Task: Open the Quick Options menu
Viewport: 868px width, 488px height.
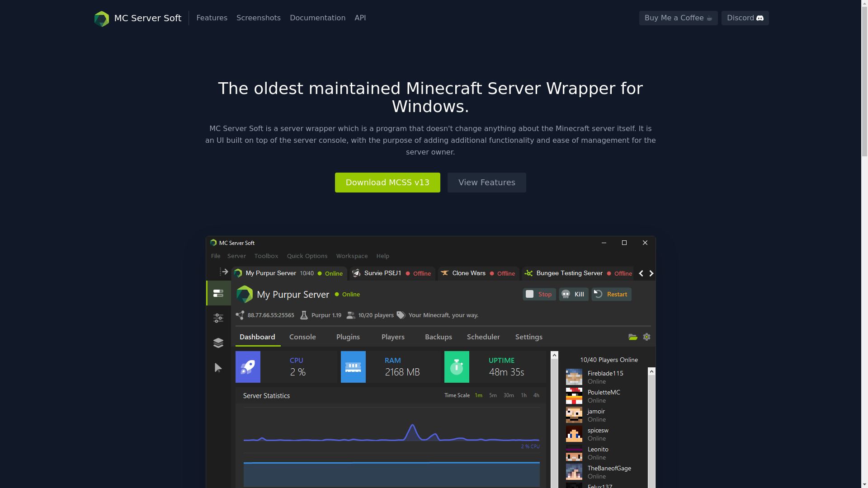Action: point(307,256)
